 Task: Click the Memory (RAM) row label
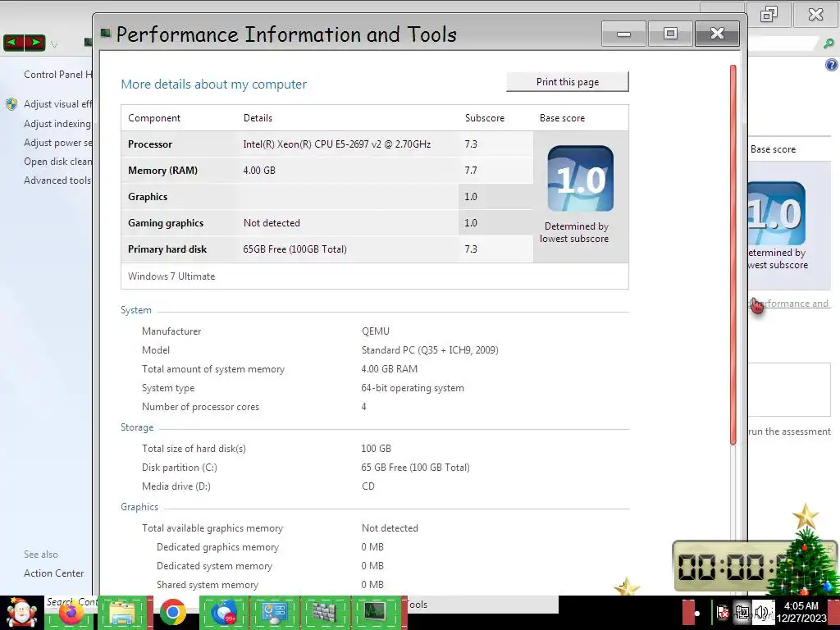pyautogui.click(x=162, y=171)
